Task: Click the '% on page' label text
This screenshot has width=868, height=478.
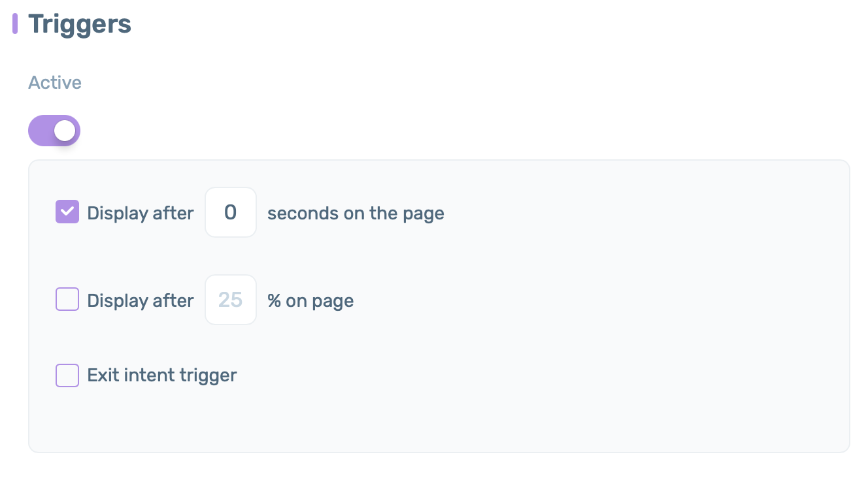Action: tap(310, 301)
